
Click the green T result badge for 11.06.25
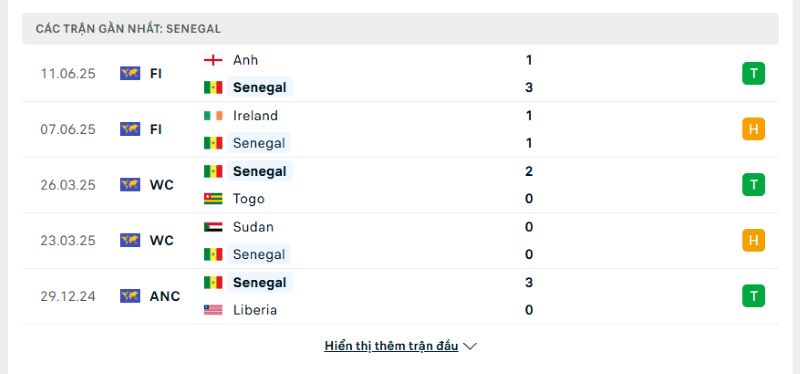pyautogui.click(x=753, y=73)
